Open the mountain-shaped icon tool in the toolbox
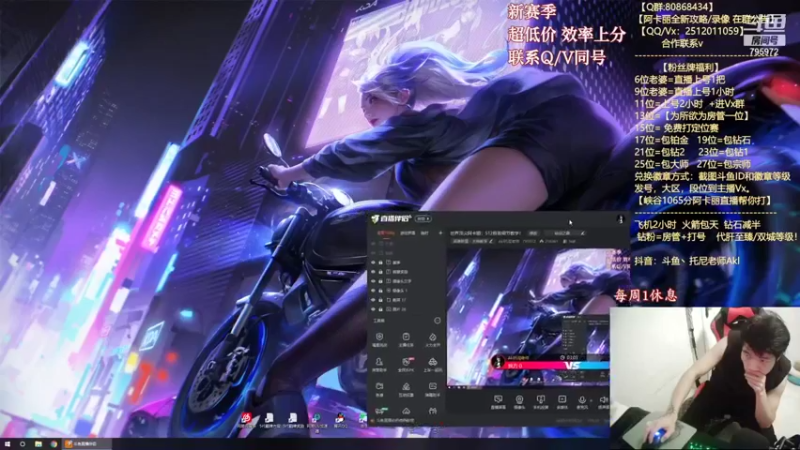 pyautogui.click(x=406, y=389)
